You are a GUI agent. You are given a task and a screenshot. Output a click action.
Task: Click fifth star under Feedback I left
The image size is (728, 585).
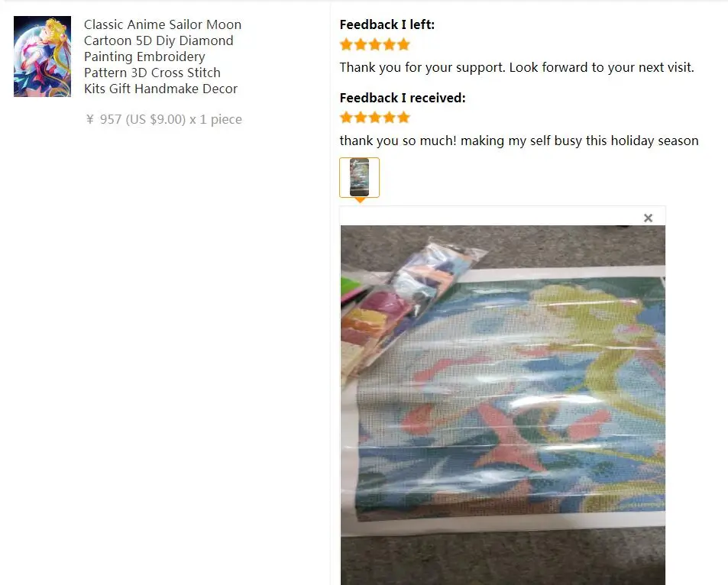point(404,44)
